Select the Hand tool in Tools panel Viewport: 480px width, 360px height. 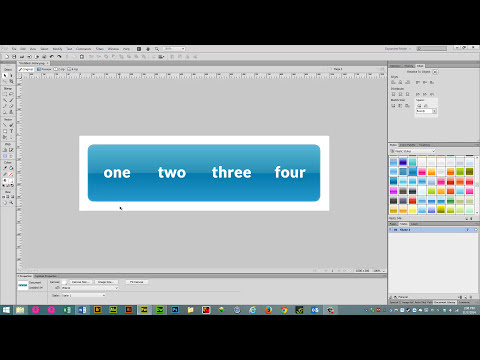5,203
